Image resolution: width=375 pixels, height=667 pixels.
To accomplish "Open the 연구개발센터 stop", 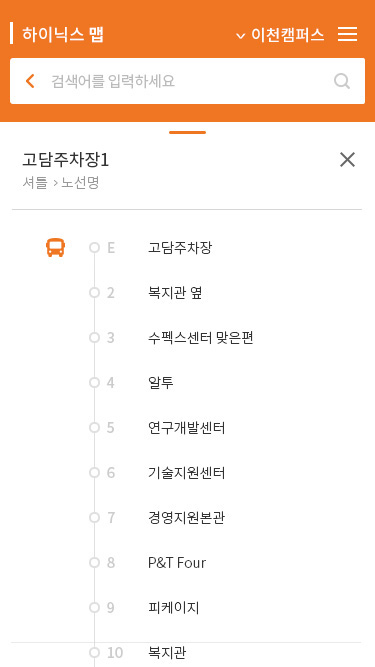I will pos(187,428).
